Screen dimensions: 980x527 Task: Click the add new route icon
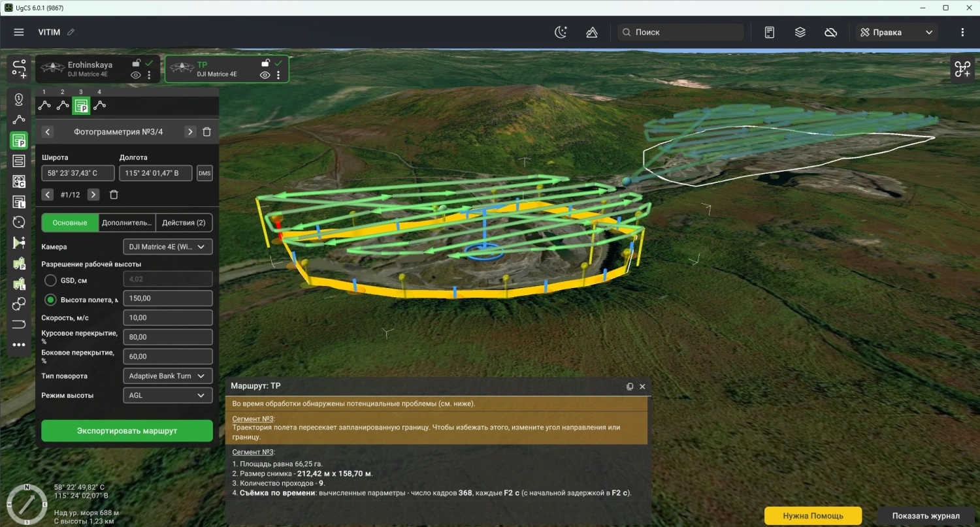[x=19, y=69]
